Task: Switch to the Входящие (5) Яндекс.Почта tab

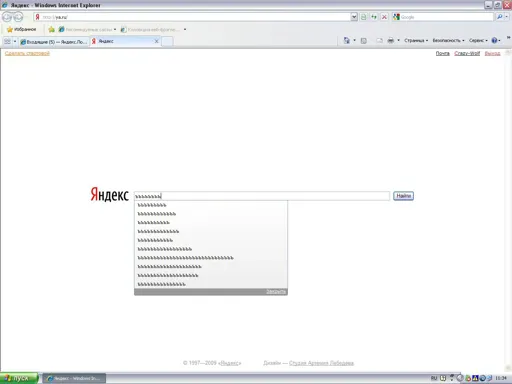Action: pyautogui.click(x=54, y=42)
